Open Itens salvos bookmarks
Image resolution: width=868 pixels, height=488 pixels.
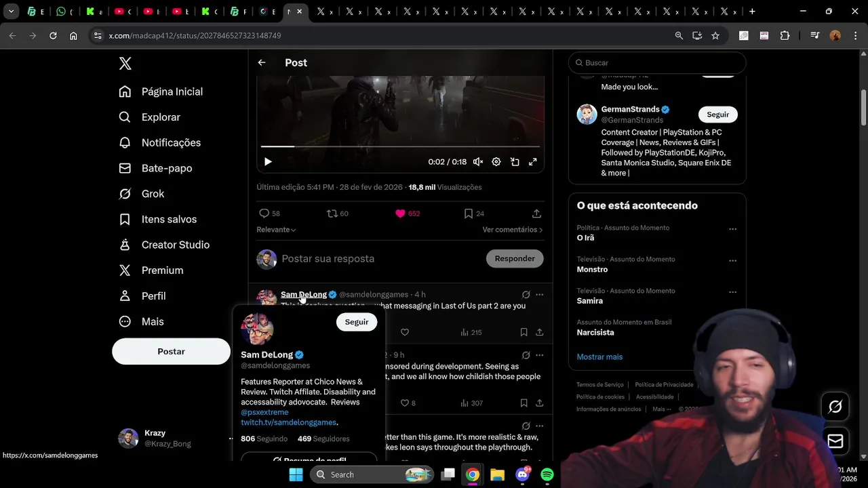158,220
